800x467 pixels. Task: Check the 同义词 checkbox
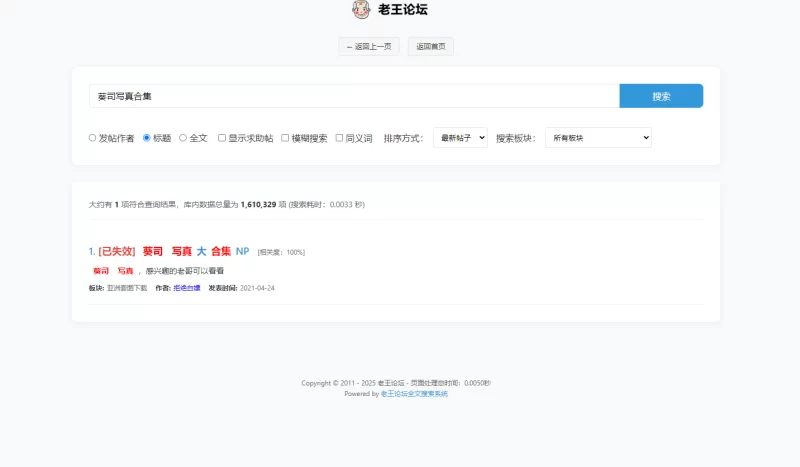339,138
